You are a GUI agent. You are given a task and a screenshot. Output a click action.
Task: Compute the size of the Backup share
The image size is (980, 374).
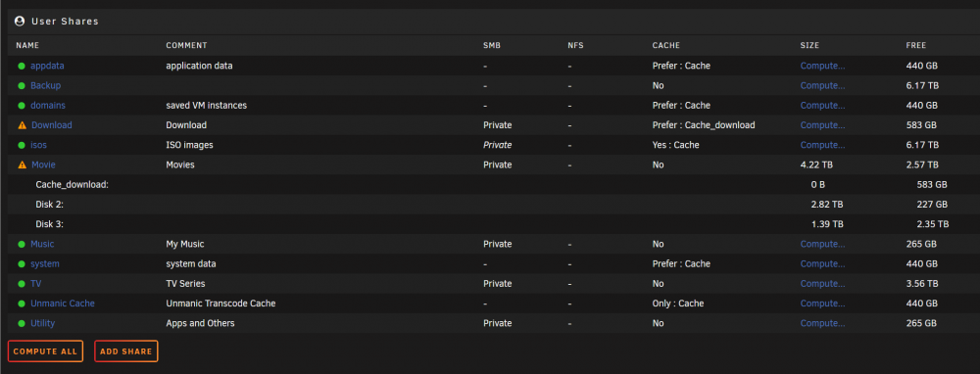click(822, 85)
